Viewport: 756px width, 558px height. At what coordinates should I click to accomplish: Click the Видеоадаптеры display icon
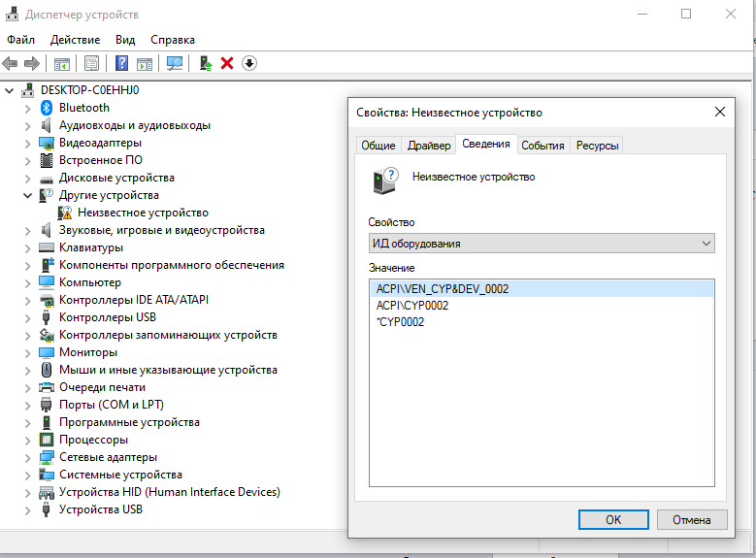pyautogui.click(x=47, y=143)
